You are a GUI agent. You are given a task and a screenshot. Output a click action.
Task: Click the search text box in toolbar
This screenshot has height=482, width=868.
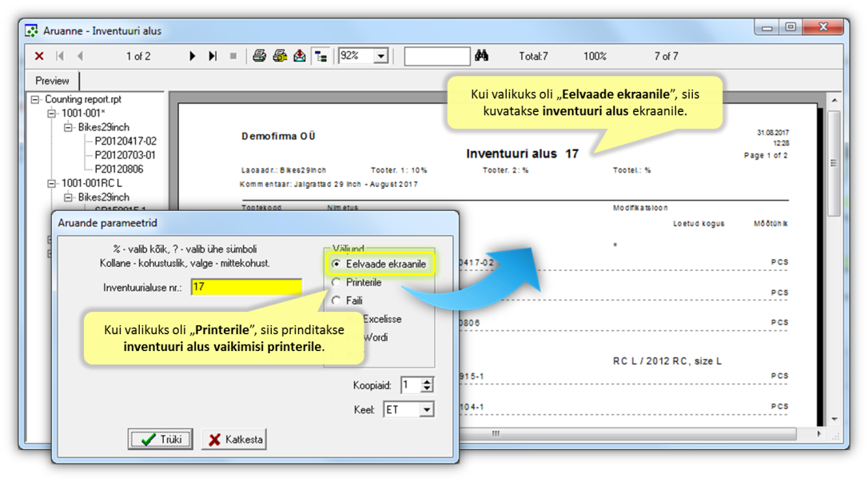coord(436,56)
